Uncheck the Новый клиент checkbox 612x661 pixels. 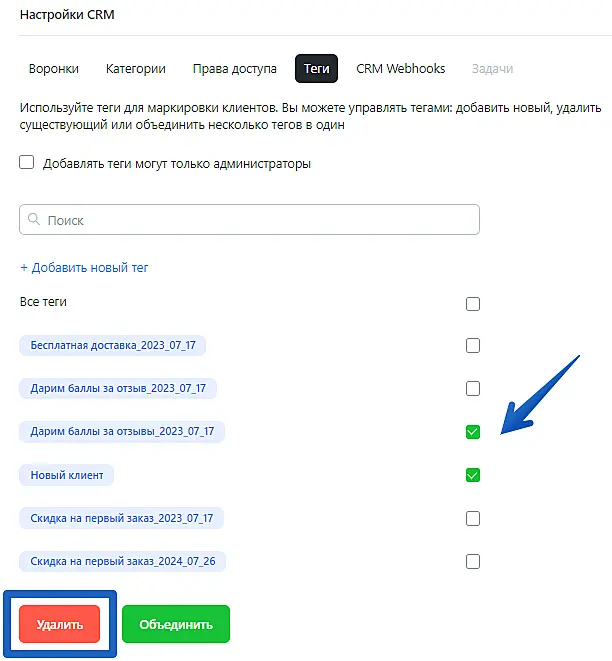click(x=473, y=475)
